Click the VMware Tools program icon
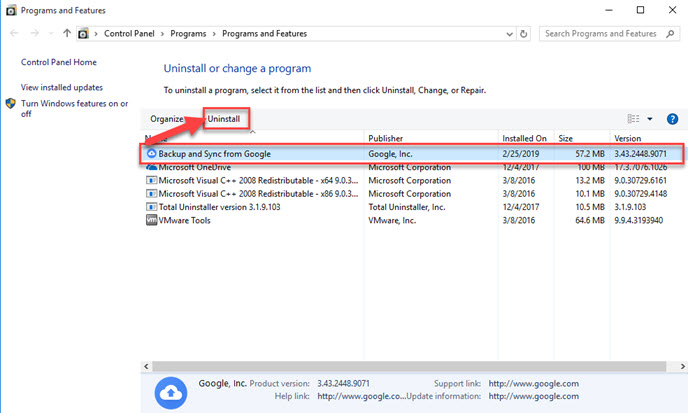The width and height of the screenshot is (688, 413). 151,220
